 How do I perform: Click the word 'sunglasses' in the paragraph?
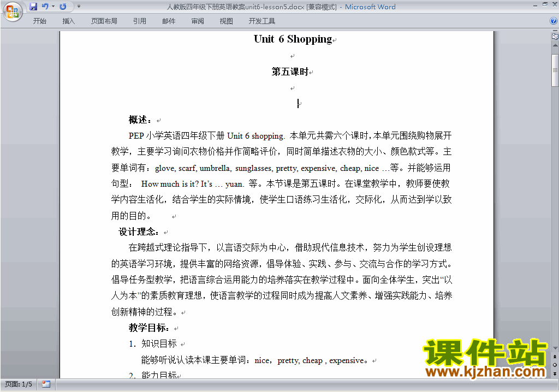click(x=254, y=168)
